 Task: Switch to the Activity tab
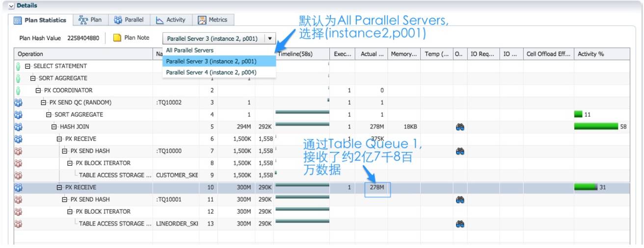[x=171, y=20]
